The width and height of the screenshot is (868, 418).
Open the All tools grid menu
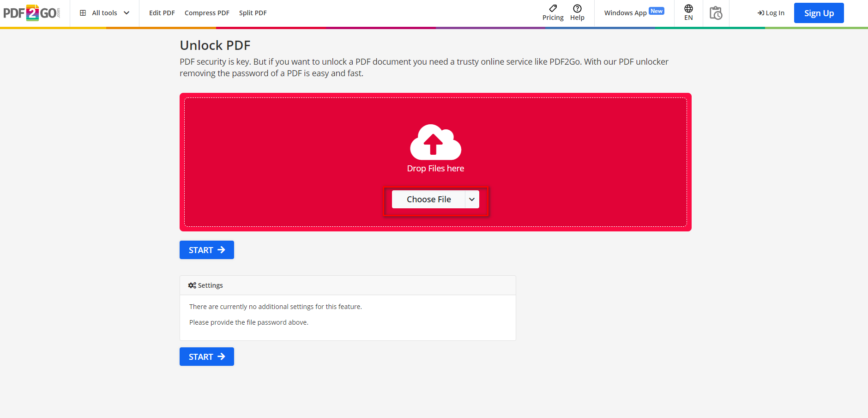(x=104, y=13)
